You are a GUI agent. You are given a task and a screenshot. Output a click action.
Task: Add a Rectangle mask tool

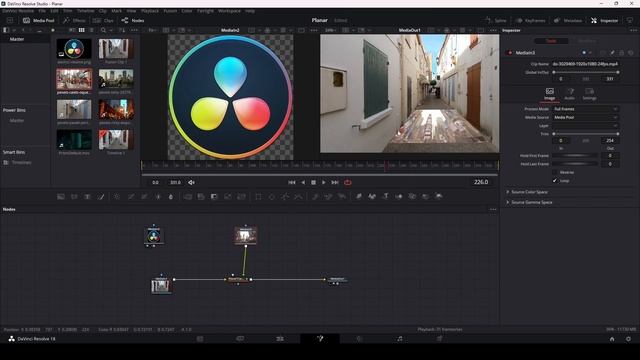point(258,197)
